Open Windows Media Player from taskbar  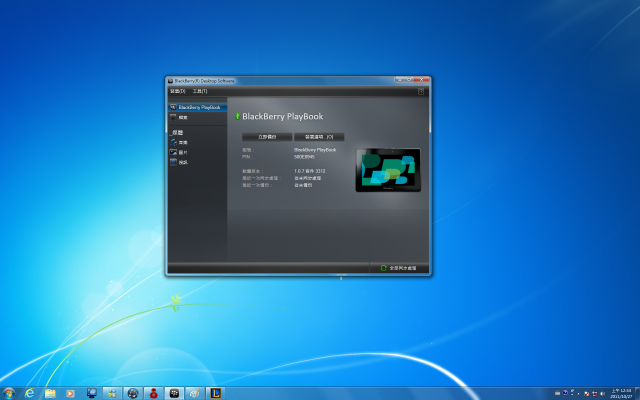click(71, 393)
